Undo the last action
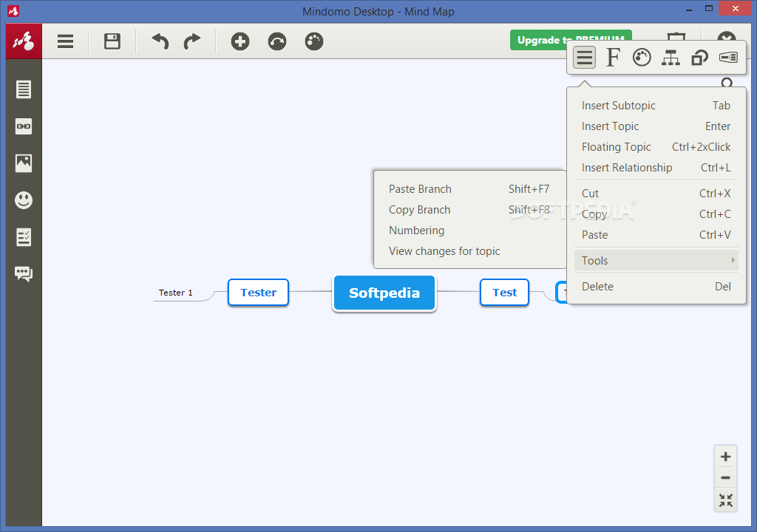The image size is (757, 532). (160, 41)
